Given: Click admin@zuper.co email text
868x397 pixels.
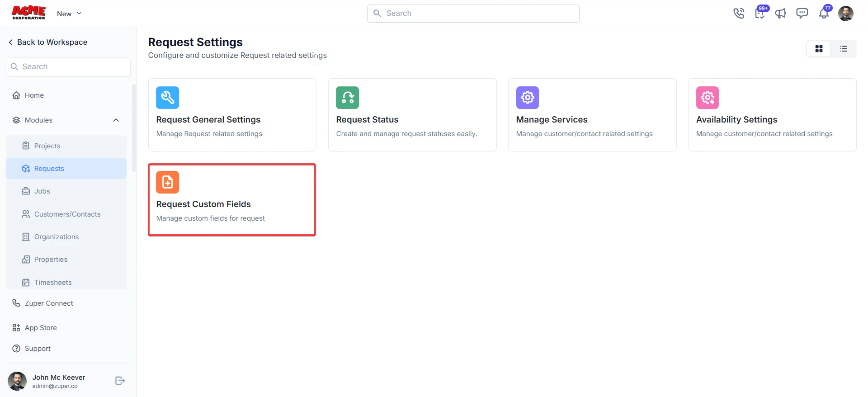Looking at the screenshot, I should (55, 386).
